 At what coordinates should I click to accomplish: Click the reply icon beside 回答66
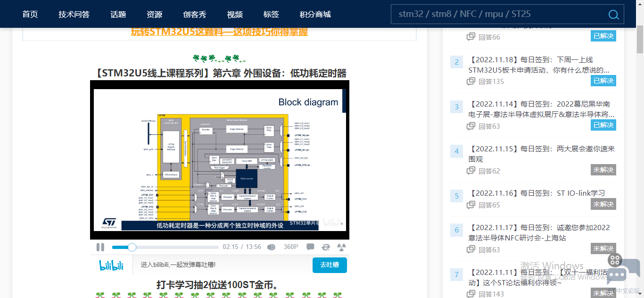pos(471,37)
